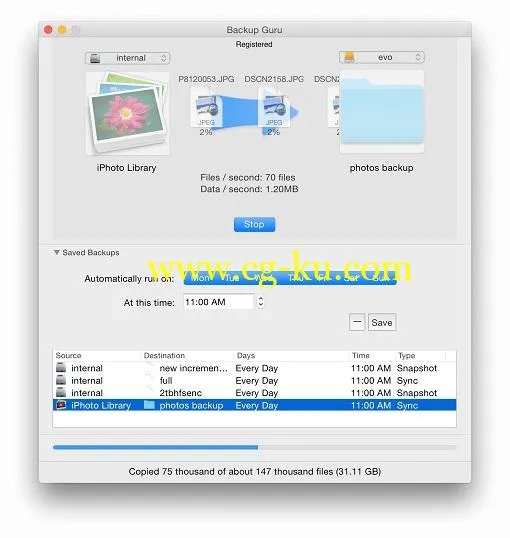Click the iPhoto Library label under the thumbnail
The image size is (510, 538).
[127, 168]
